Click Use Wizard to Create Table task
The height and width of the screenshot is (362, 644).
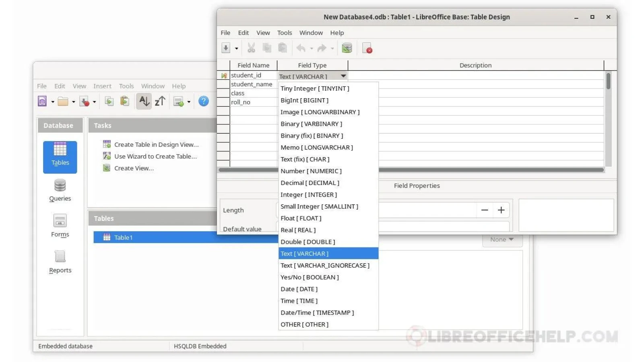pyautogui.click(x=150, y=156)
